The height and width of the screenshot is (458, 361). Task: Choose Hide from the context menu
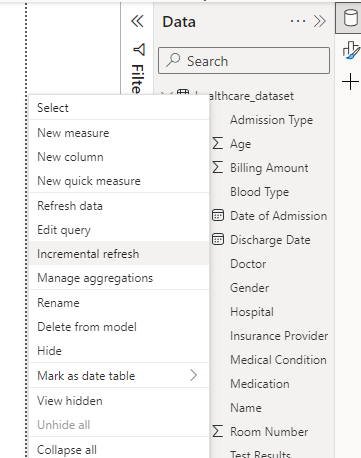click(119, 351)
